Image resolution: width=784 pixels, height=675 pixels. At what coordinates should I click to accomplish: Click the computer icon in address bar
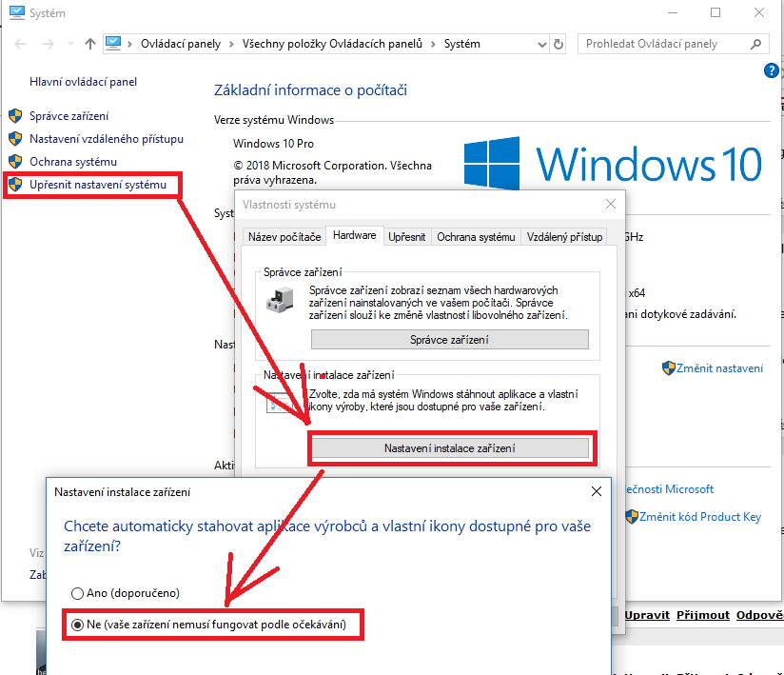pos(113,44)
